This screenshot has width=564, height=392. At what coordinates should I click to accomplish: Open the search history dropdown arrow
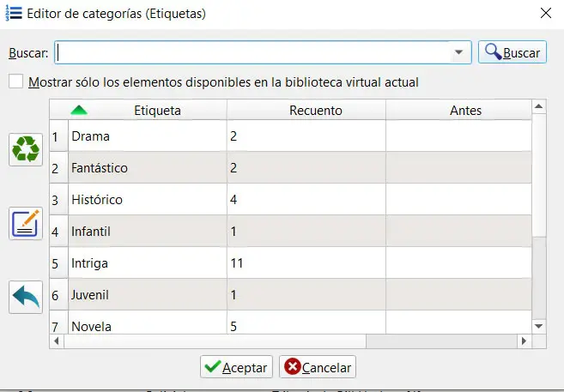coord(462,52)
